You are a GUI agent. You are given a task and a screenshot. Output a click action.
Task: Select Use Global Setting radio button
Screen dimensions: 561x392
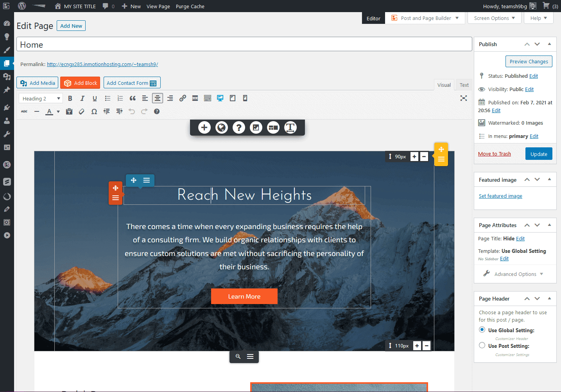pos(482,330)
